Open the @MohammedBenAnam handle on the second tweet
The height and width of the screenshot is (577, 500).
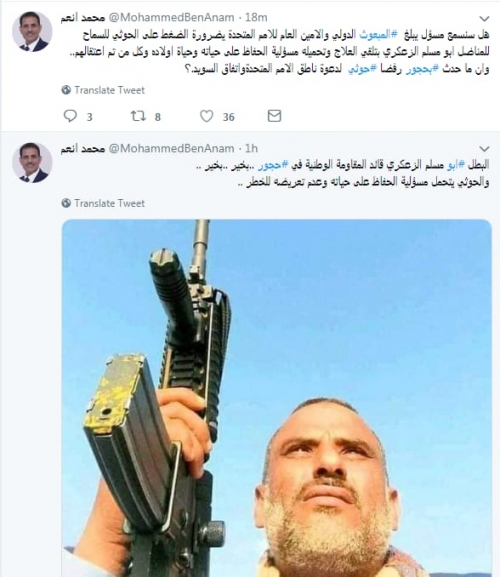[x=171, y=148]
